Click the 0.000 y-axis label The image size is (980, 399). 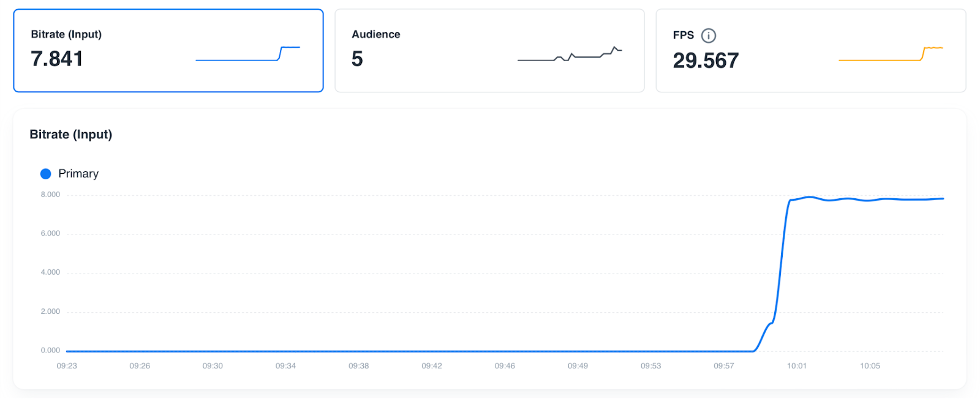pos(50,351)
